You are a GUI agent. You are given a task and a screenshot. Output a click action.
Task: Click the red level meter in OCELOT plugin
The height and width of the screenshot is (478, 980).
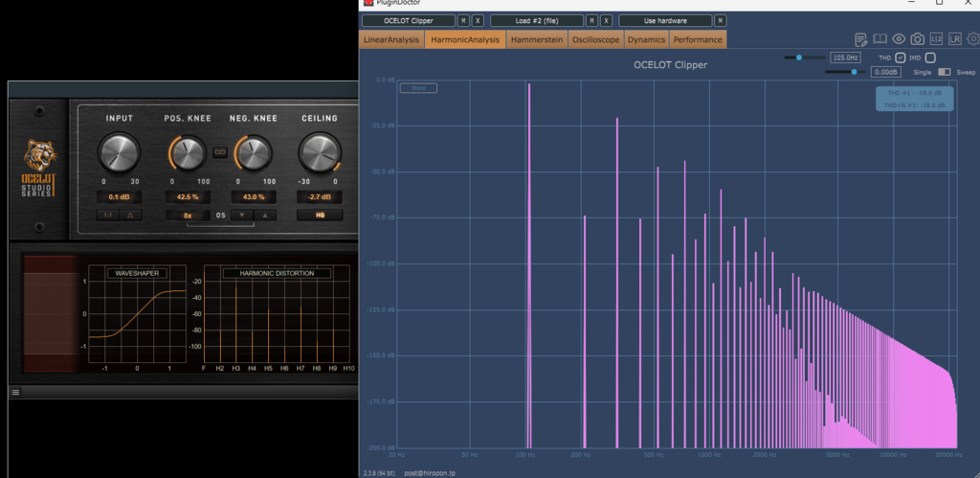click(51, 313)
